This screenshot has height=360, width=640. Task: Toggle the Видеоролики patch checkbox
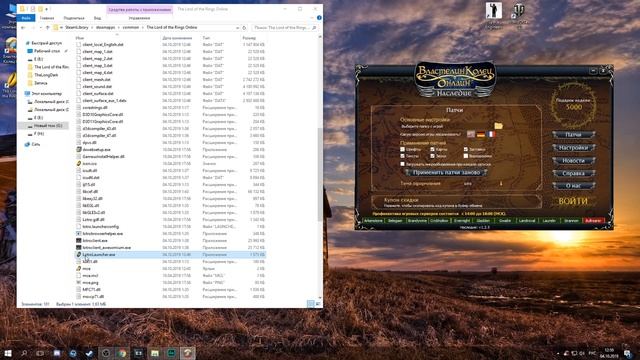click(466, 156)
